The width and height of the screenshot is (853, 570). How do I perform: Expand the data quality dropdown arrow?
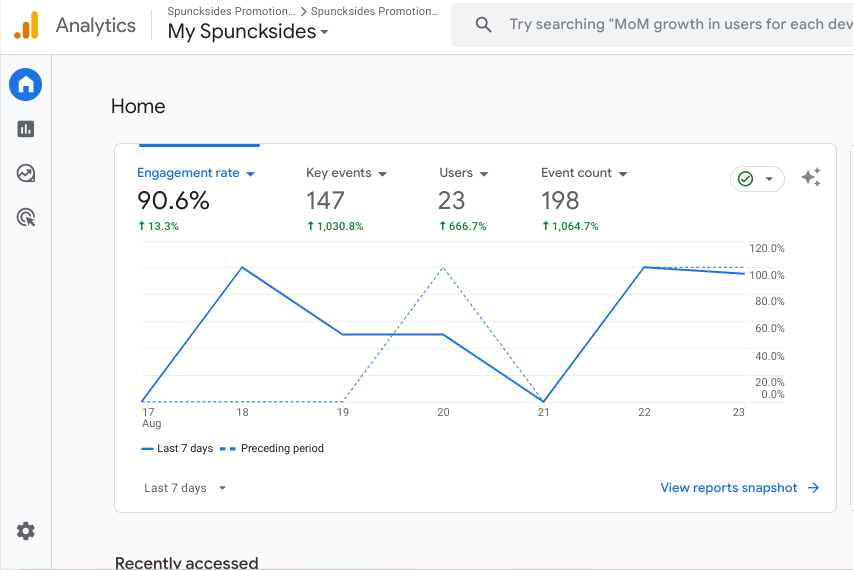(769, 179)
